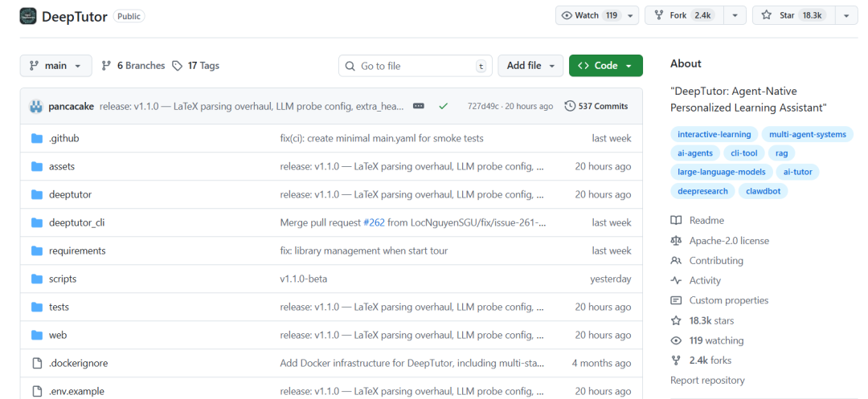Open the Add file dropdown
Viewport: 868px width, 399px height.
[530, 66]
